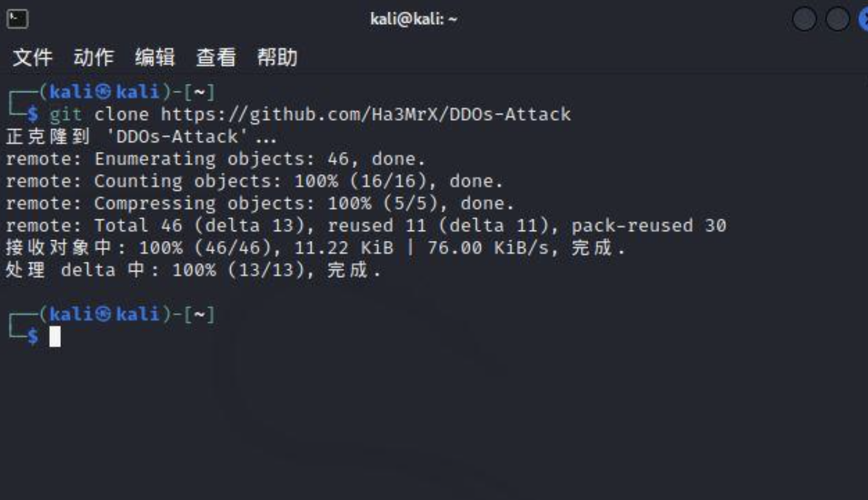This screenshot has height=500, width=868.
Task: Click the 处理 delta 中 output line
Action: (x=193, y=269)
